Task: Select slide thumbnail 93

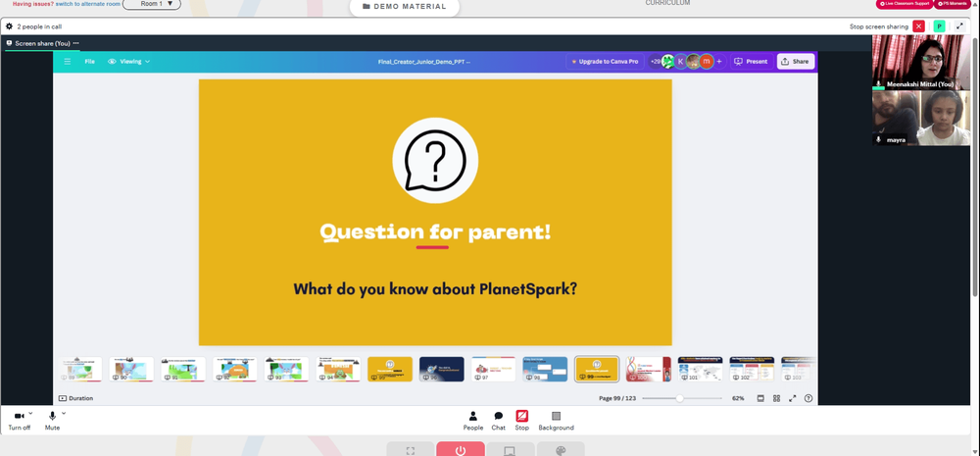Action: point(286,369)
